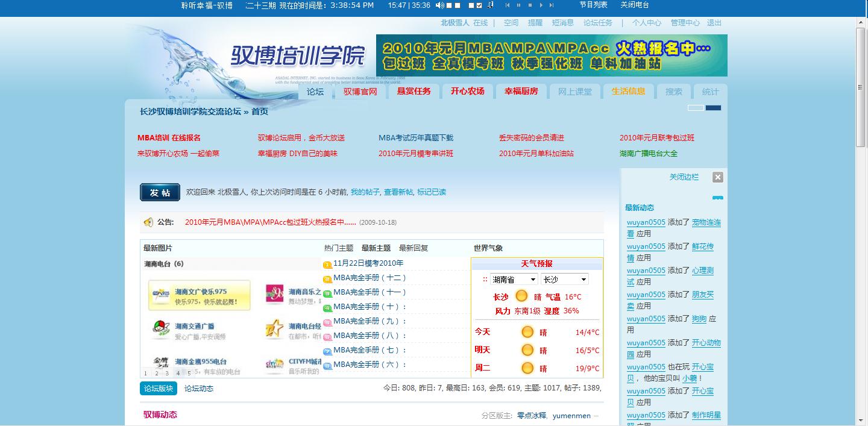Go to 空间 personal space
This screenshot has height=426, width=868.
click(x=511, y=23)
